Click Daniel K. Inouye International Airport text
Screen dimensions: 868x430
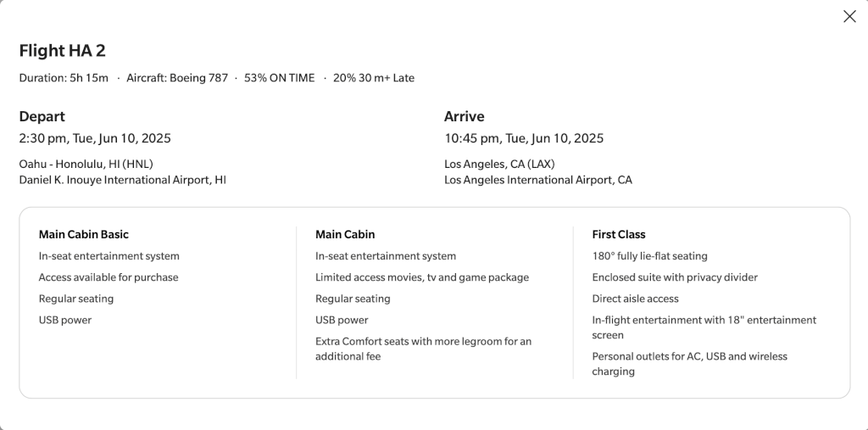tap(122, 180)
